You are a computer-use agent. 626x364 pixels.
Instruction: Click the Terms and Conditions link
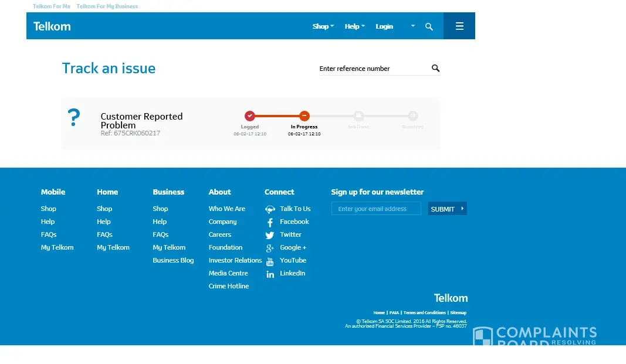tap(424, 312)
